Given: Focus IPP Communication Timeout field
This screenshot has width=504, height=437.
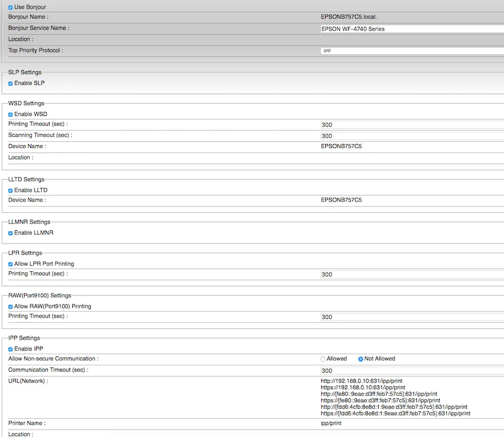Looking at the screenshot, I should tap(412, 370).
